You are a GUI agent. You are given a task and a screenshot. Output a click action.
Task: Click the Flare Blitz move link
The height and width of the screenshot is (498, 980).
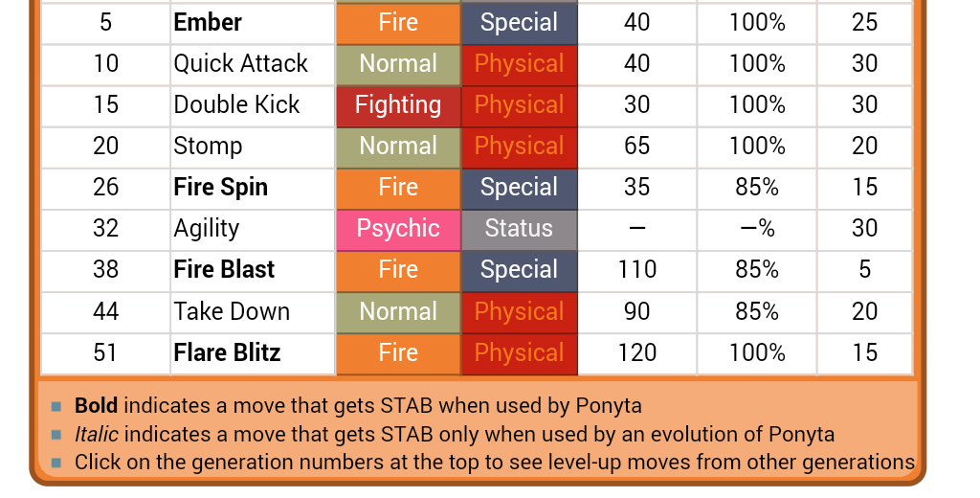(x=227, y=352)
